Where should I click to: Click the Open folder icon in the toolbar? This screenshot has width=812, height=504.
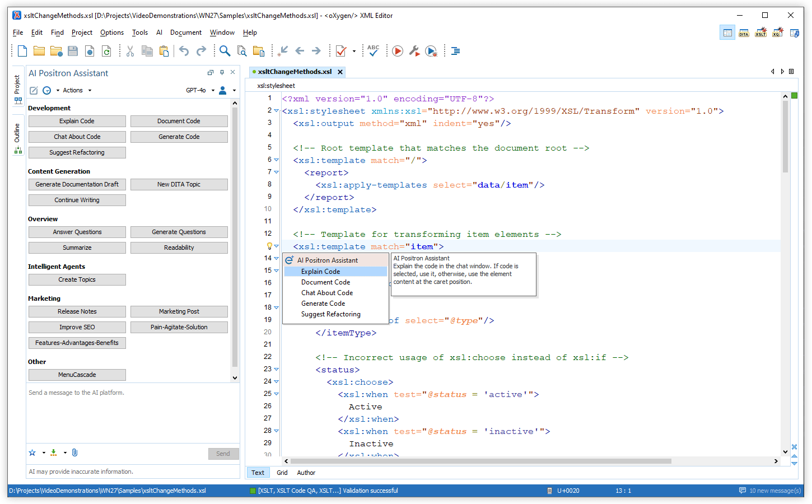39,51
